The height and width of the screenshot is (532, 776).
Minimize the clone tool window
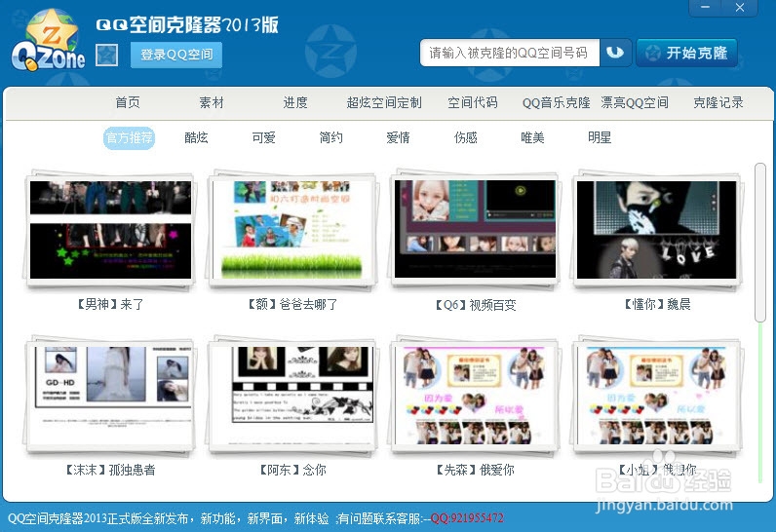705,8
